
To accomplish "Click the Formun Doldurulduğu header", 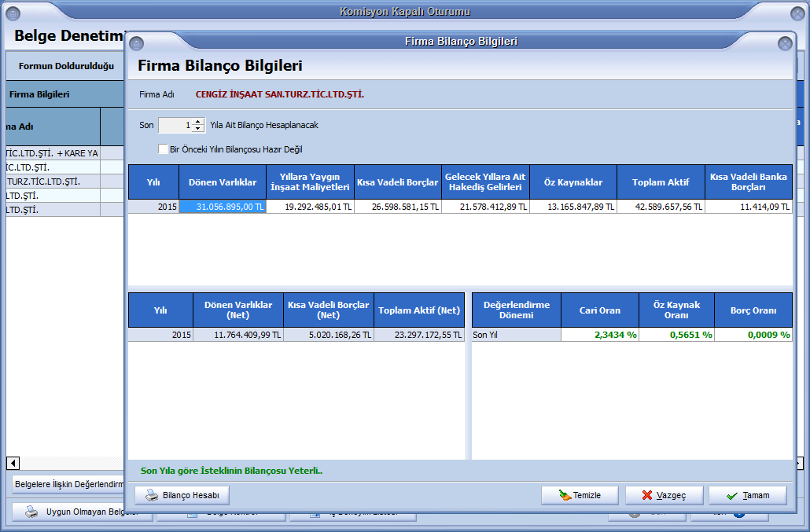I will click(66, 66).
